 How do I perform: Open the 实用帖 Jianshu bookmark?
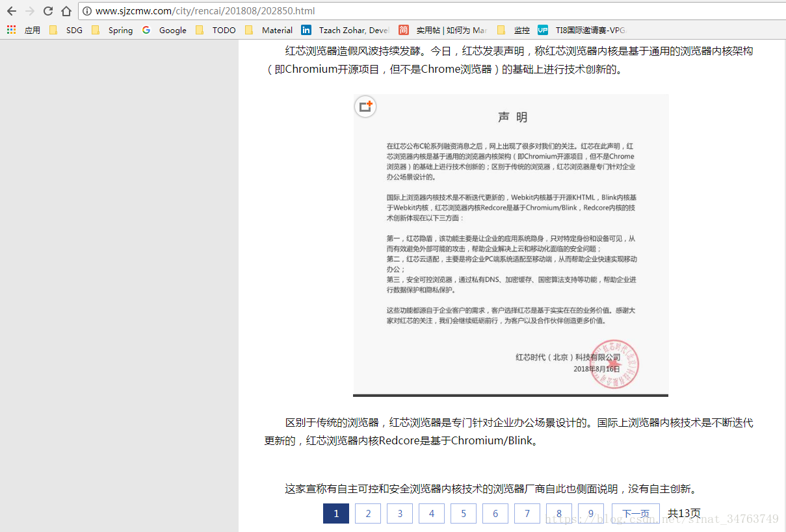pos(443,30)
